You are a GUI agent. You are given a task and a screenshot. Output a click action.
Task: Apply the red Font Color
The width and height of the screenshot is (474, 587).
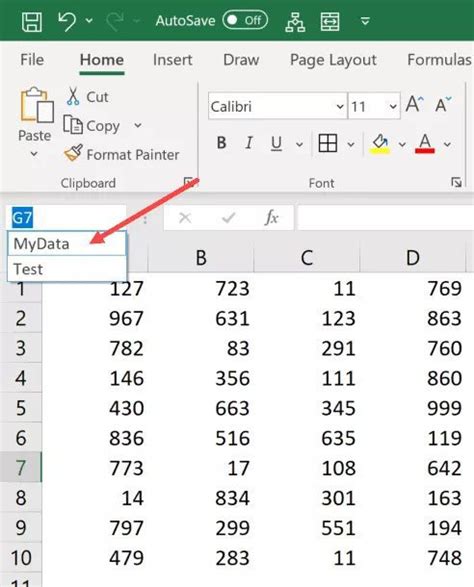pyautogui.click(x=425, y=144)
